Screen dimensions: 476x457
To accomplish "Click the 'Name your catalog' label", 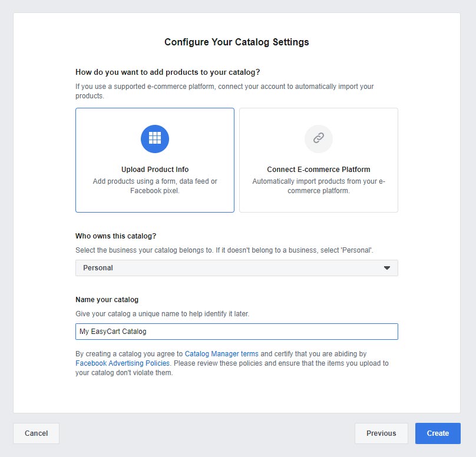I will tap(107, 300).
